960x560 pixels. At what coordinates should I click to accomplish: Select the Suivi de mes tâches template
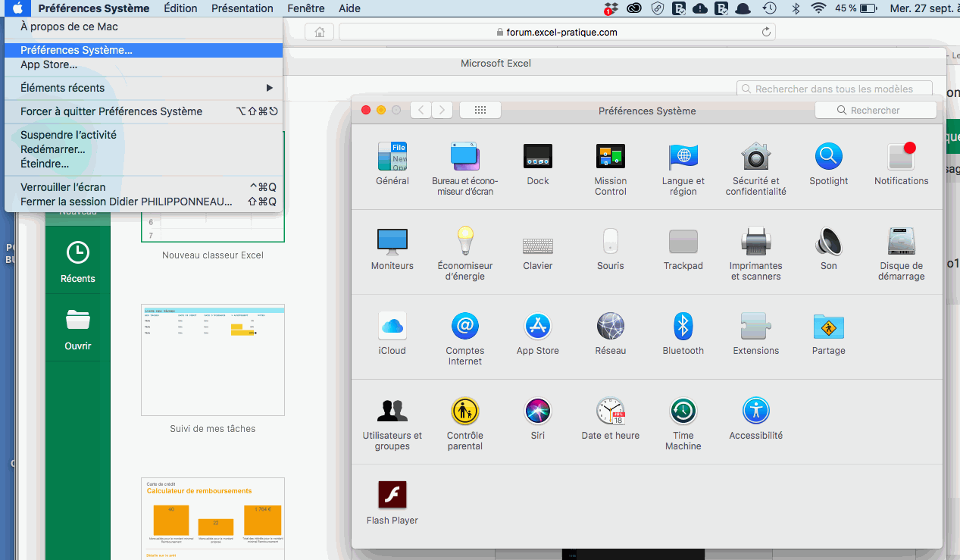(x=212, y=360)
